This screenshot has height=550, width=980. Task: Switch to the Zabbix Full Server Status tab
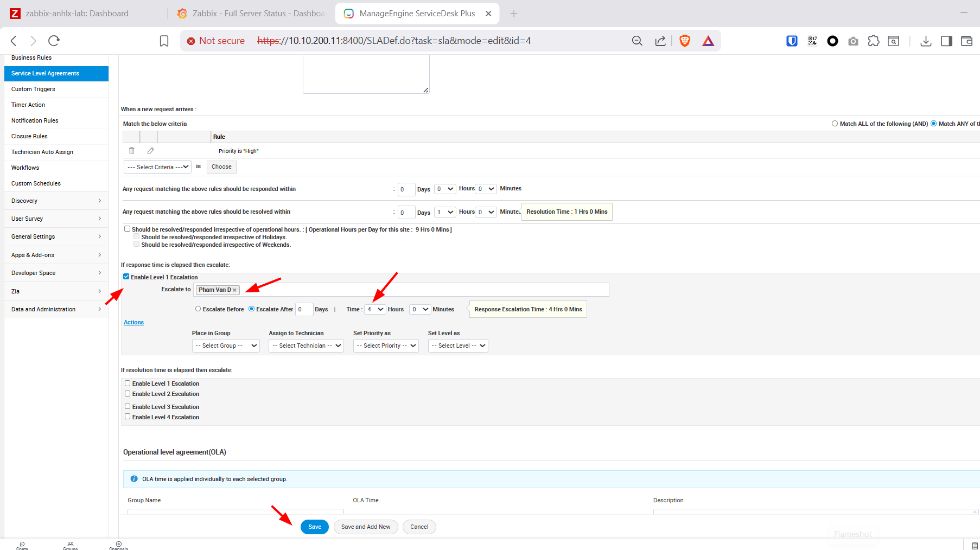pyautogui.click(x=252, y=14)
